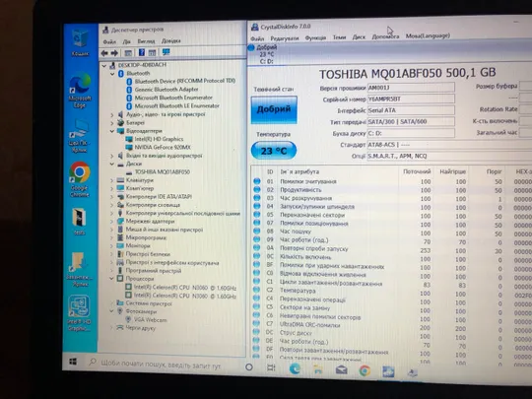Open Edge from the taskbar
Screen dimensions: 532x399
[295, 368]
